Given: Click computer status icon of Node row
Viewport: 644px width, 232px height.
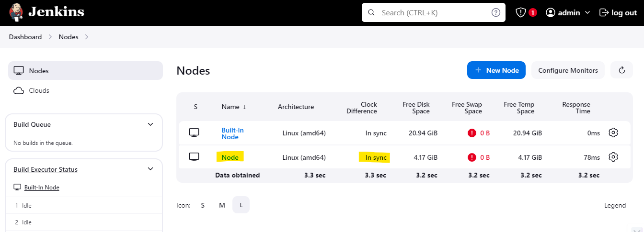Looking at the screenshot, I should (x=194, y=157).
